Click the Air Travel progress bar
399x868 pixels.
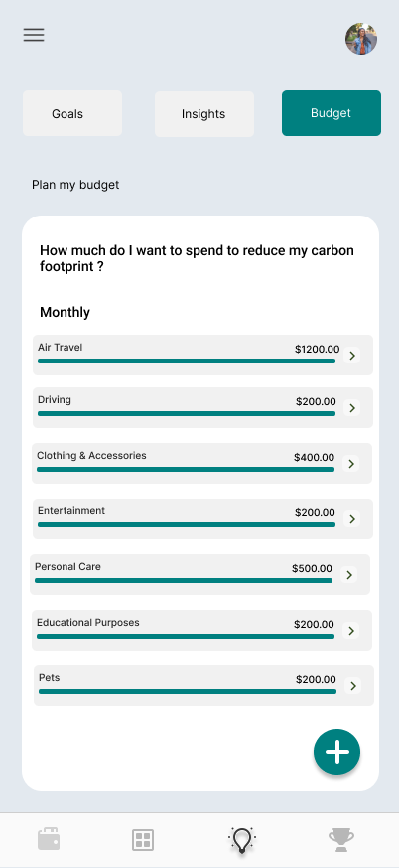[187, 361]
